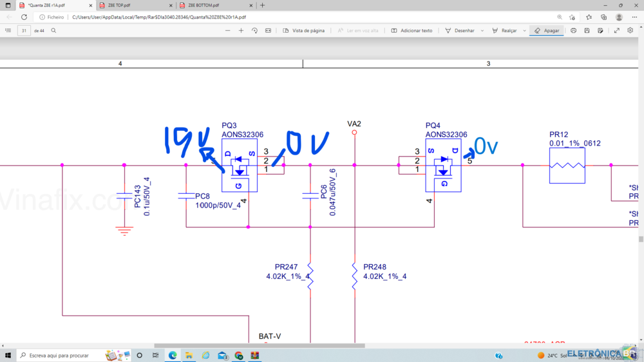Click the page number input field
This screenshot has width=644, height=362.
tap(24, 30)
